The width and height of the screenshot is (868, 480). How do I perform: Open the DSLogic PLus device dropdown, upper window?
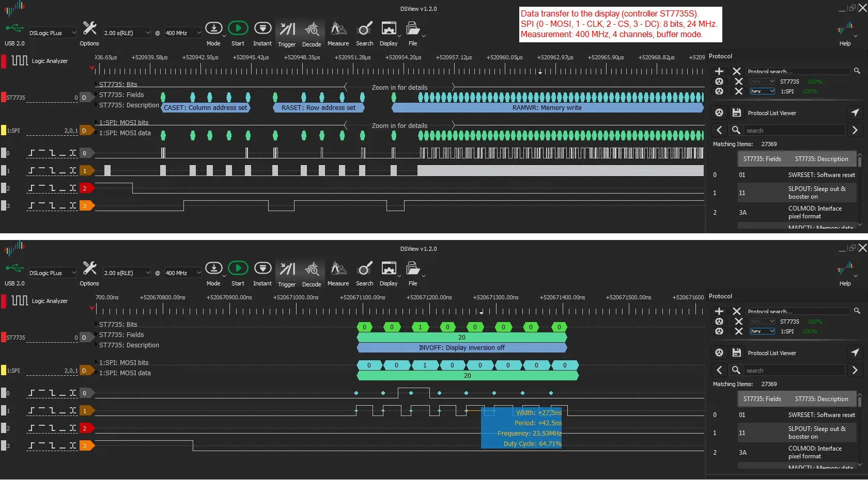click(52, 33)
